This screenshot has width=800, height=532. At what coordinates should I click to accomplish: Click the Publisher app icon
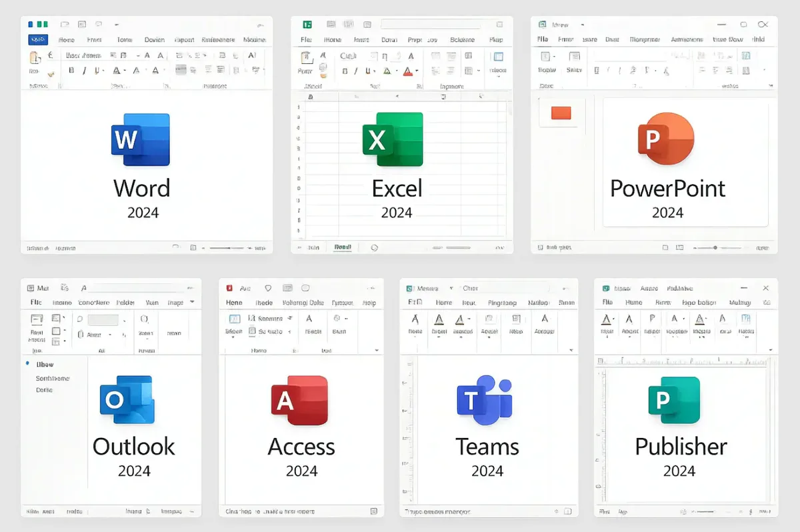point(675,400)
